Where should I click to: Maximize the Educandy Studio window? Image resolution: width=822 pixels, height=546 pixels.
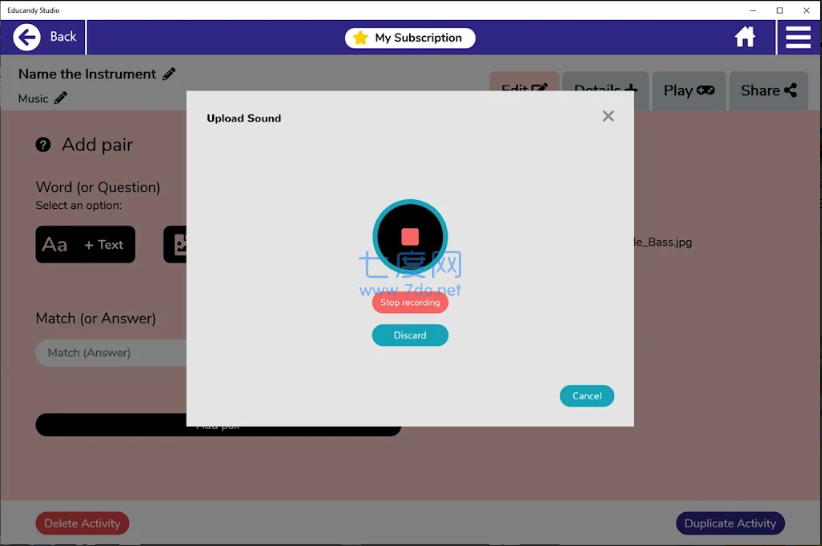click(x=780, y=10)
